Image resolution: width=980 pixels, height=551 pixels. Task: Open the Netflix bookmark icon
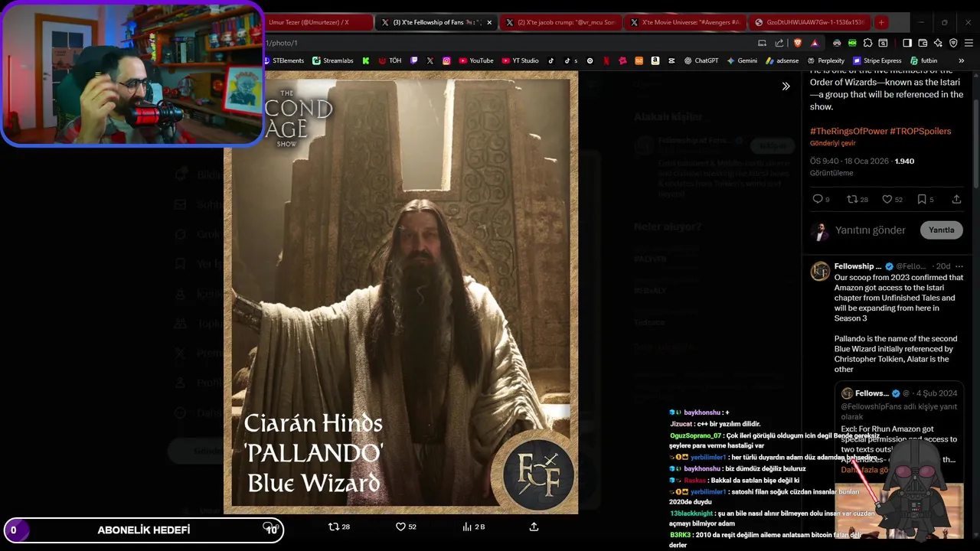(x=606, y=60)
